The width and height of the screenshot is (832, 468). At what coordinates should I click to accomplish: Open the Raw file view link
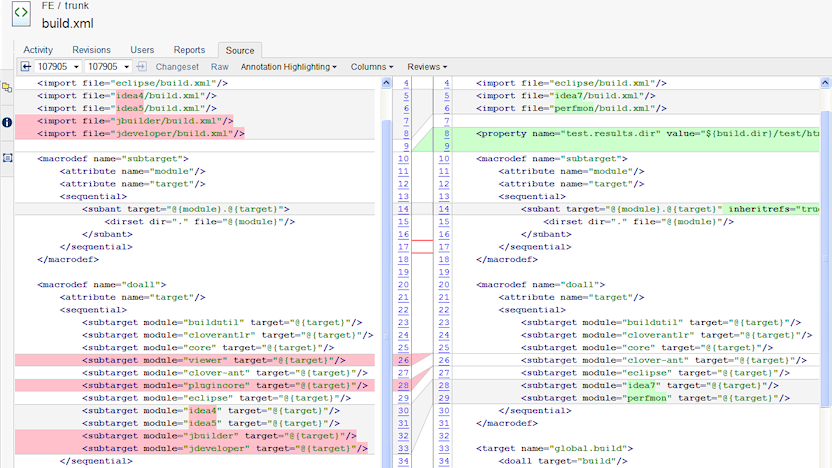point(220,67)
